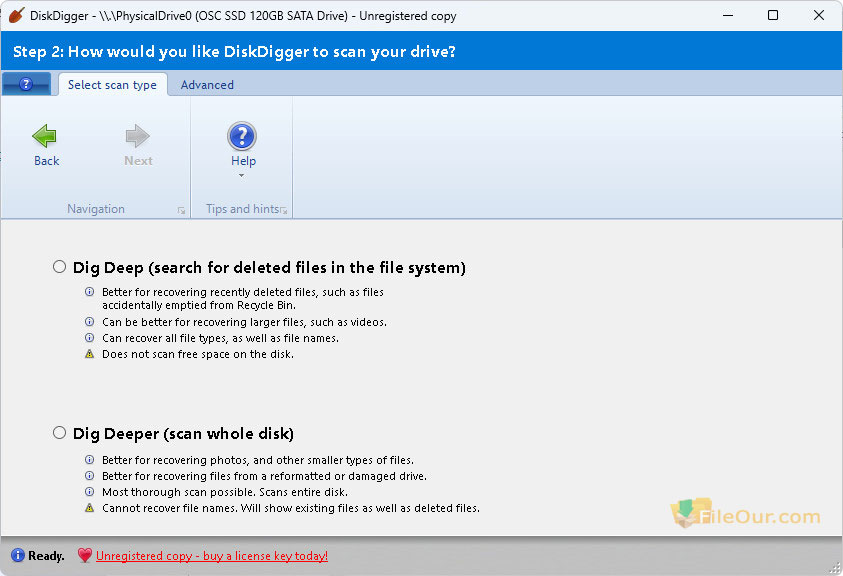The image size is (843, 576).
Task: Select the Dig Deep radio button
Action: [x=60, y=267]
